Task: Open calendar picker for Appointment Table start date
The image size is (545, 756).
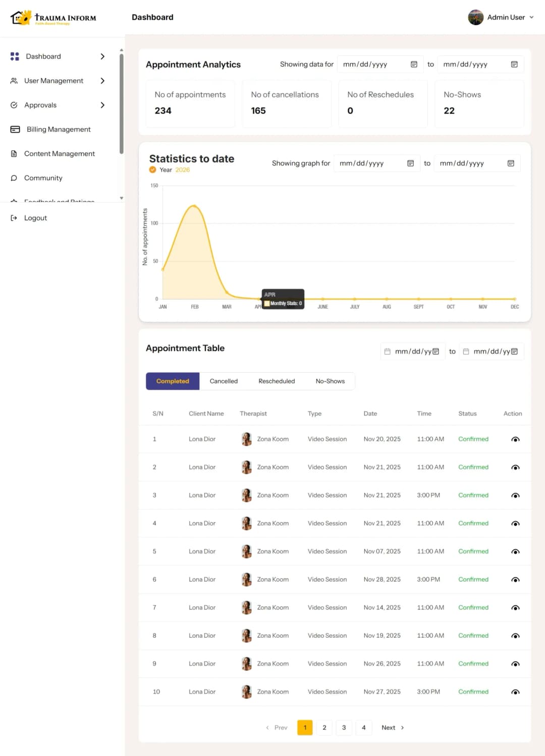Action: pyautogui.click(x=435, y=351)
